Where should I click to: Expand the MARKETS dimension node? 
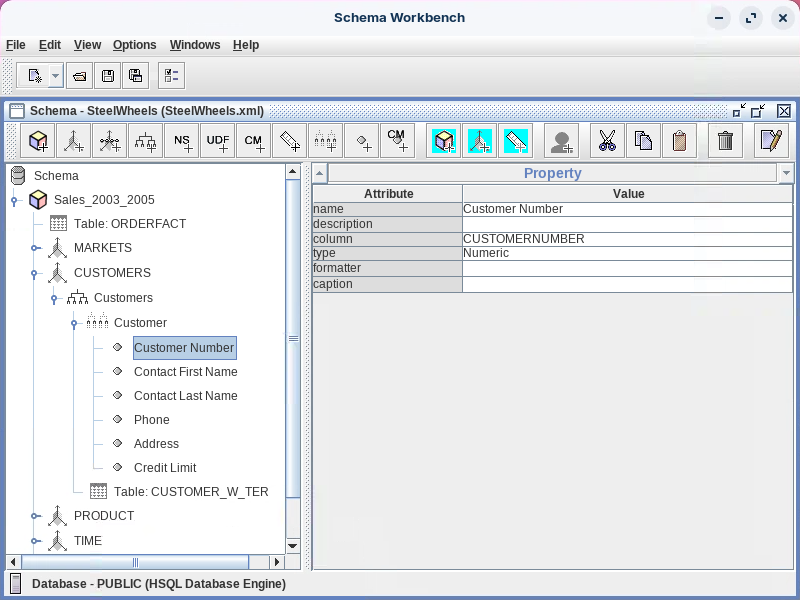pos(35,248)
